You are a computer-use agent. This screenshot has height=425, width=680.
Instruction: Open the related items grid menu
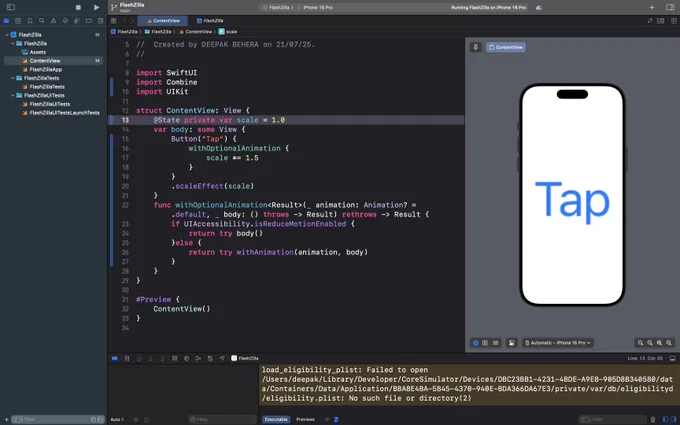[x=114, y=21]
